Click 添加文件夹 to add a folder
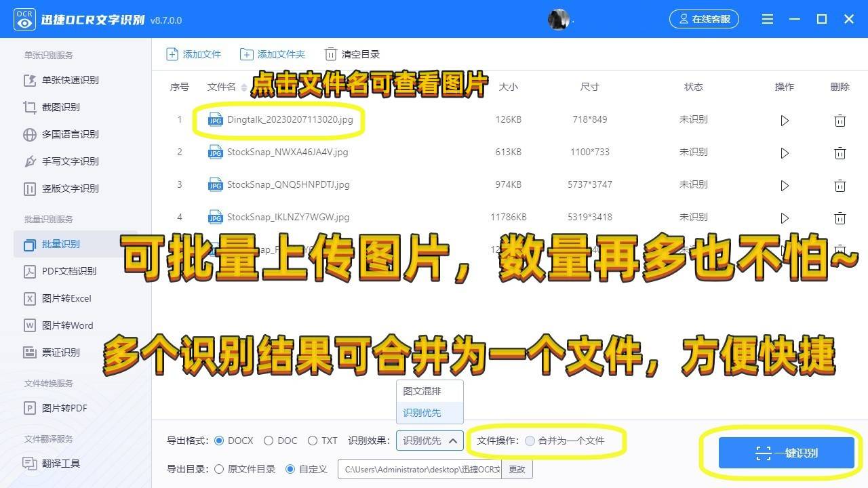The width and height of the screenshot is (868, 488). pos(273,54)
